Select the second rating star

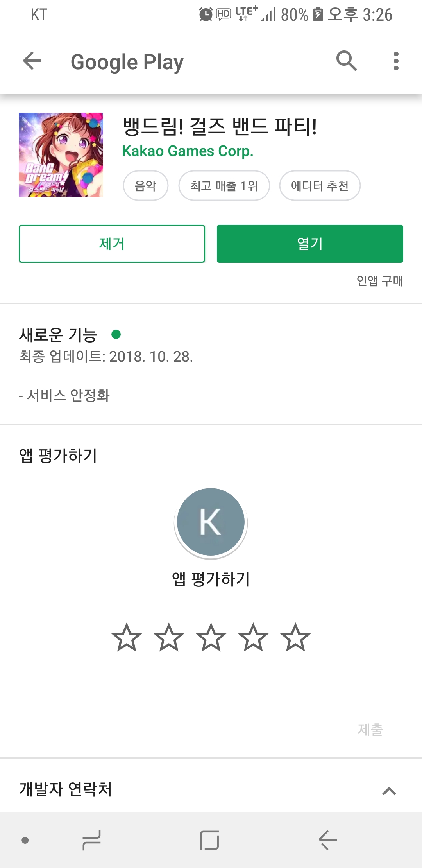pyautogui.click(x=169, y=638)
